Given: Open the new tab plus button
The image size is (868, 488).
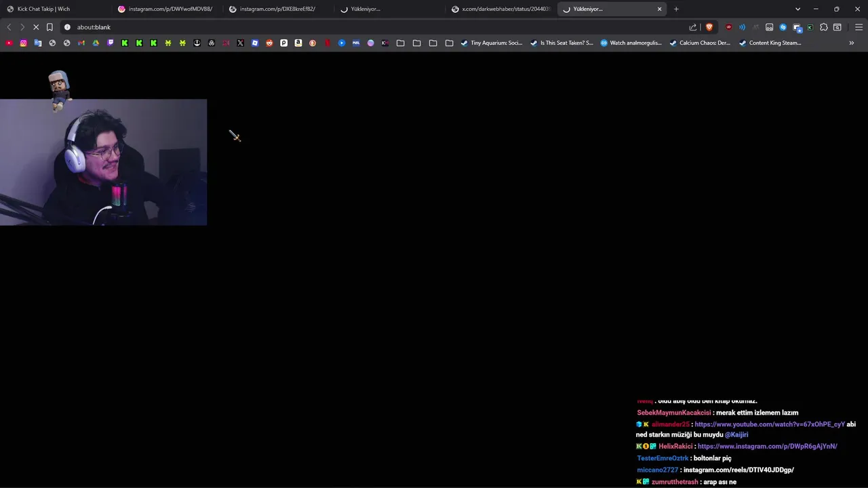Looking at the screenshot, I should [676, 9].
